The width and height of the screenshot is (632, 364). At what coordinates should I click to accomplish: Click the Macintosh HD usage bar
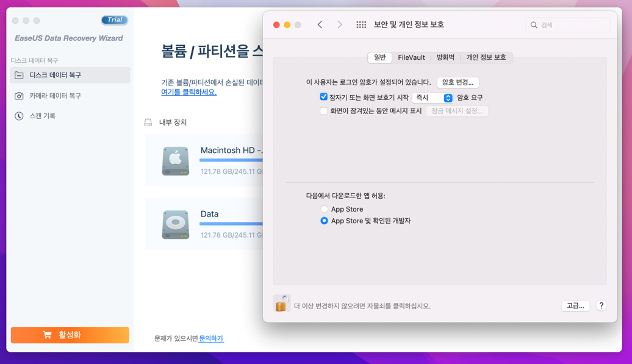(231, 160)
